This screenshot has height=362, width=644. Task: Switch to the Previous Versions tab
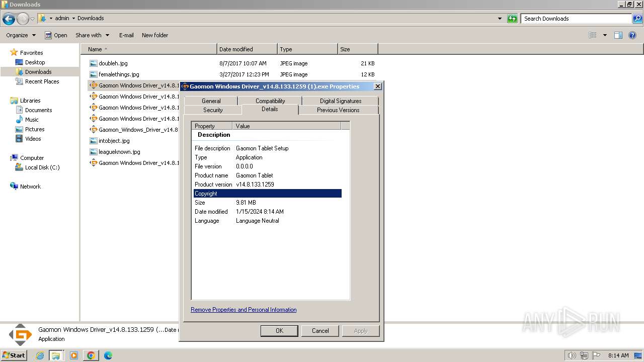[338, 110]
